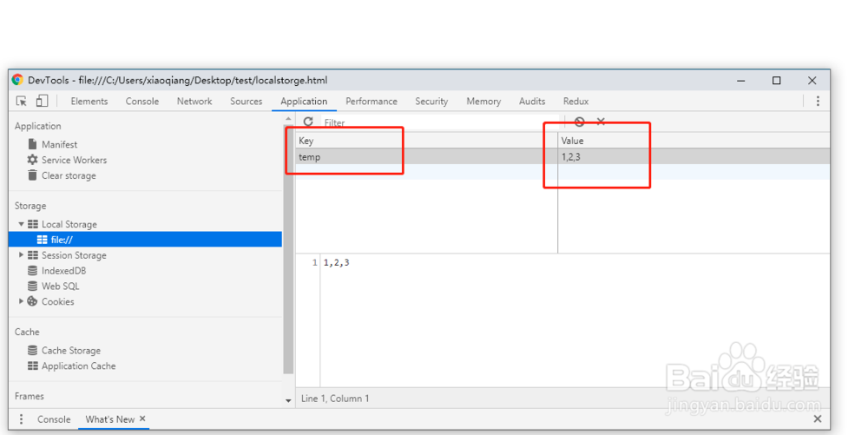Viewport: 868px width, 435px height.
Task: Switch to the Elements tab
Action: [89, 102]
